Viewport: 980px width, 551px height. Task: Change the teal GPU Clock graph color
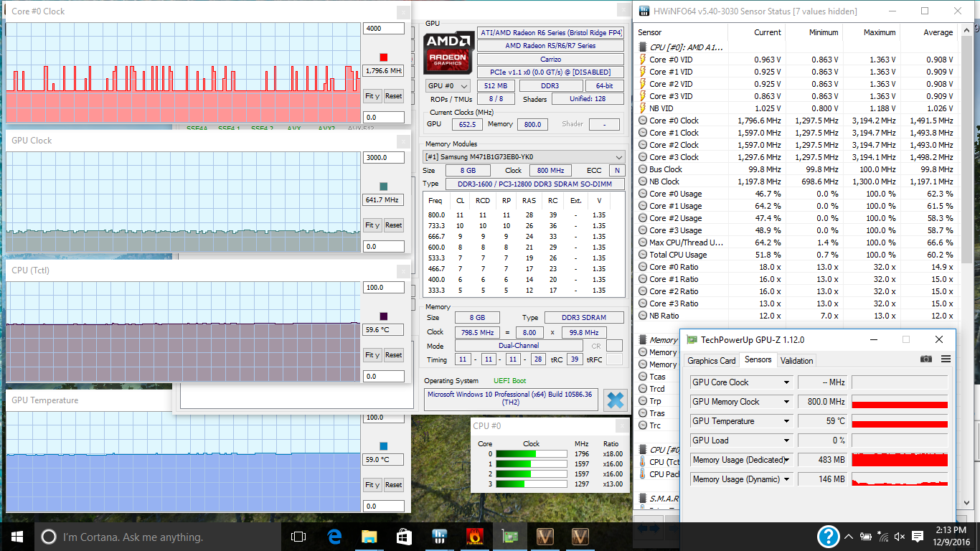383,187
